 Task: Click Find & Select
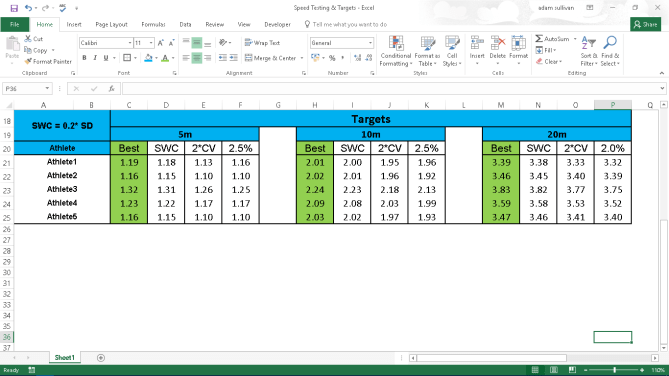(x=610, y=51)
